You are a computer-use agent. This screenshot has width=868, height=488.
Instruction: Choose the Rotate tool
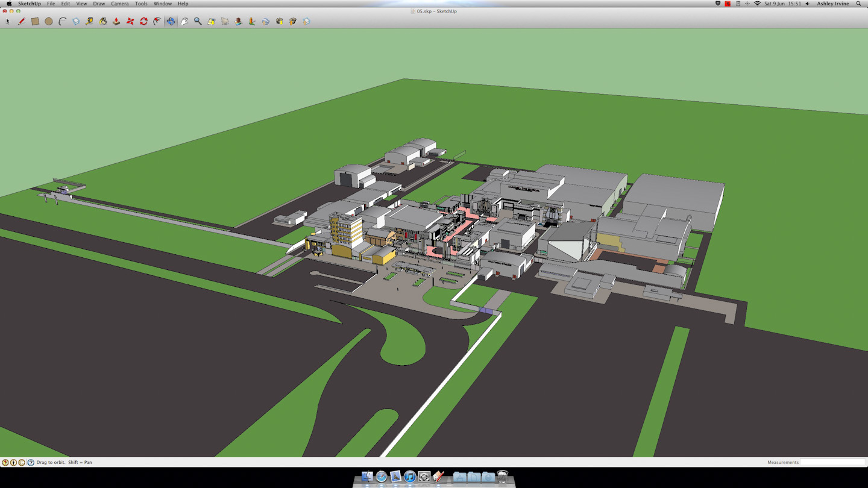pyautogui.click(x=143, y=21)
